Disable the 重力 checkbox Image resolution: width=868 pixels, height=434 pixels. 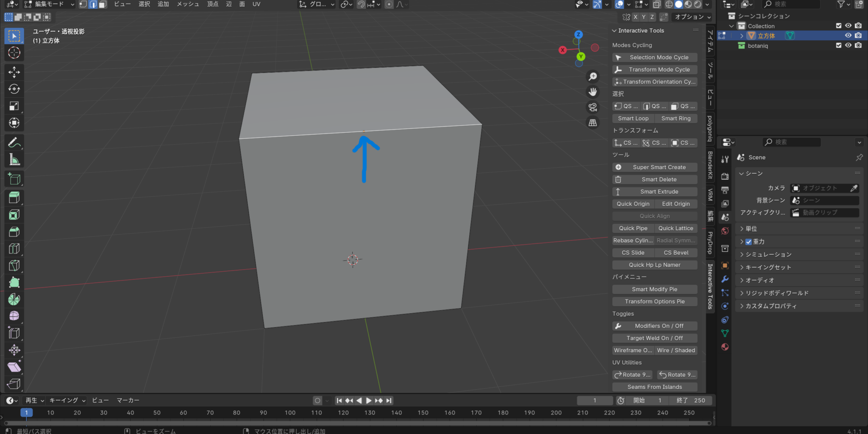pyautogui.click(x=748, y=242)
